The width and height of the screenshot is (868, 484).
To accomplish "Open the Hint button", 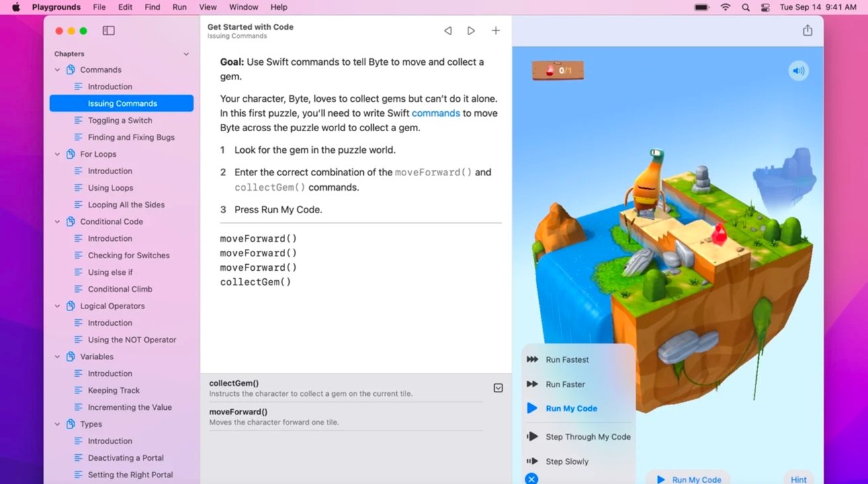I will coord(799,479).
